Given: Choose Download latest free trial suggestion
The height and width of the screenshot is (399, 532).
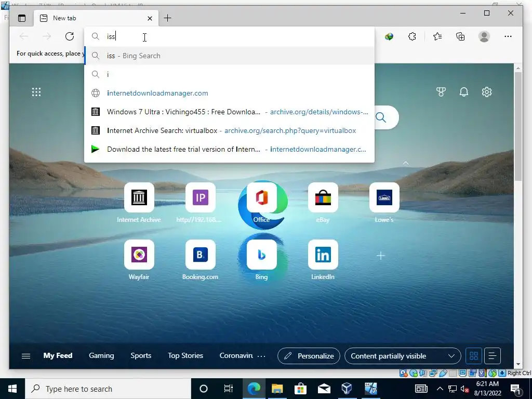Looking at the screenshot, I should tap(229, 149).
